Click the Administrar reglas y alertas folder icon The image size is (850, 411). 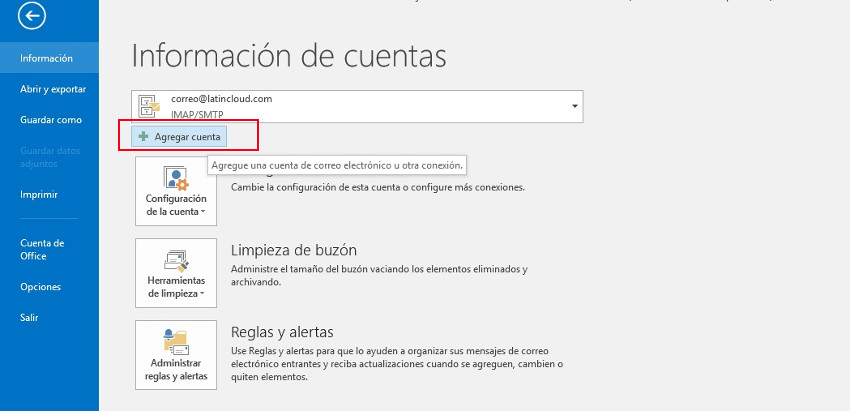176,344
